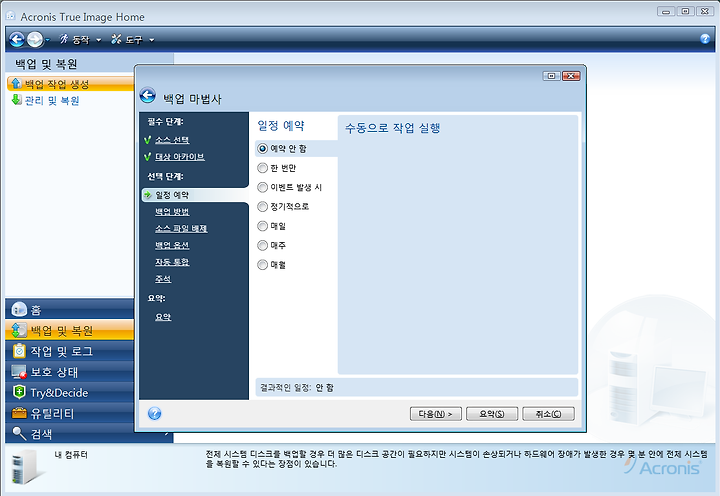This screenshot has height=496, width=720.
Task: Click the 보호 상태 monitor icon
Action: (x=19, y=372)
